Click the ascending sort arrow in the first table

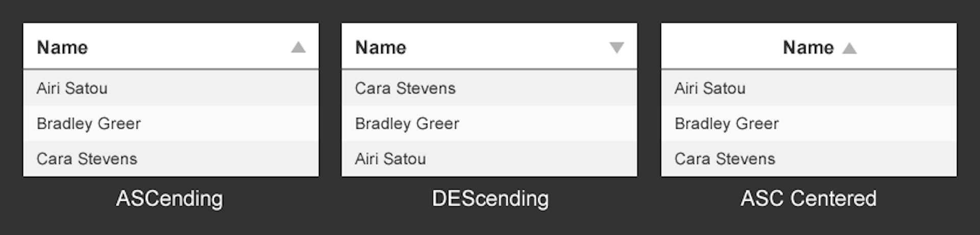coord(298,48)
